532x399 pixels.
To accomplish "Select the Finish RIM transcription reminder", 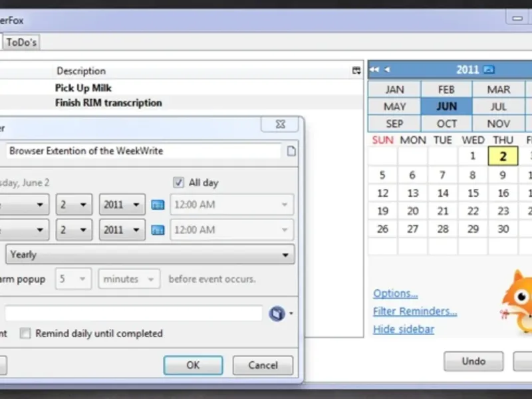I will point(108,103).
